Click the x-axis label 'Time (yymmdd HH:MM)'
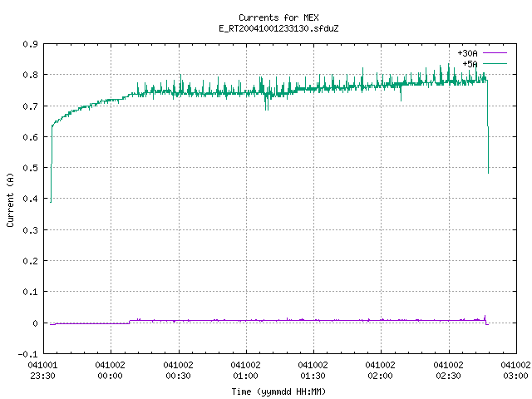This screenshot has height=399, width=532. click(278, 392)
